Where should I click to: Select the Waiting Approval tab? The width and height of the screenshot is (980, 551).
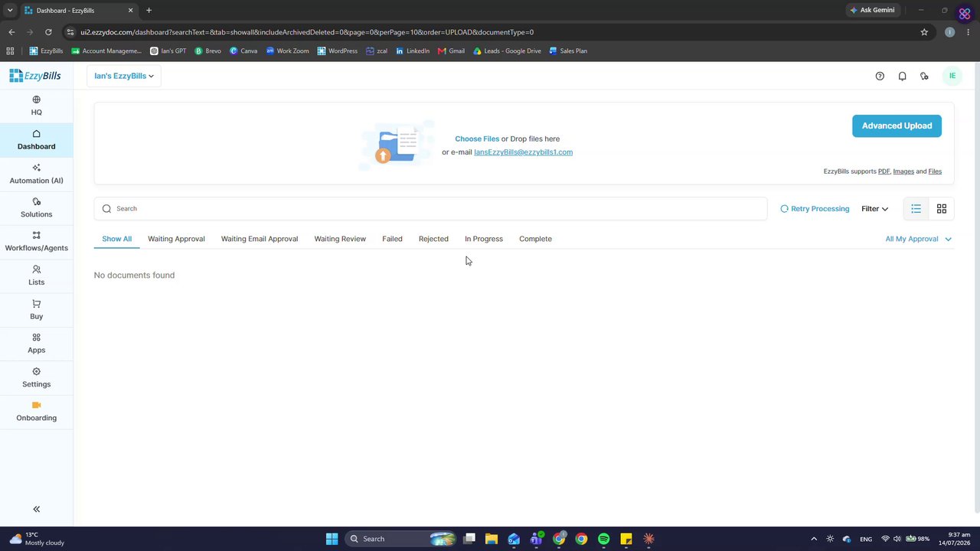pyautogui.click(x=176, y=239)
